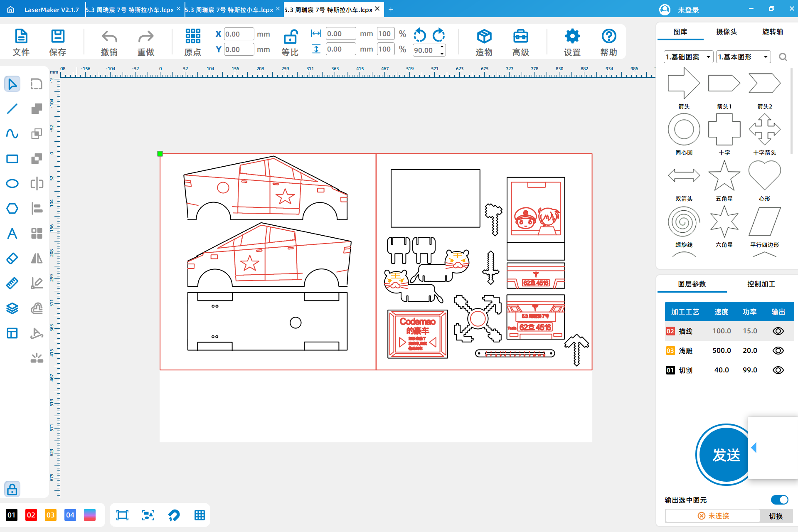798x532 pixels.
Task: Select the rectangle drawing tool
Action: tap(12, 159)
